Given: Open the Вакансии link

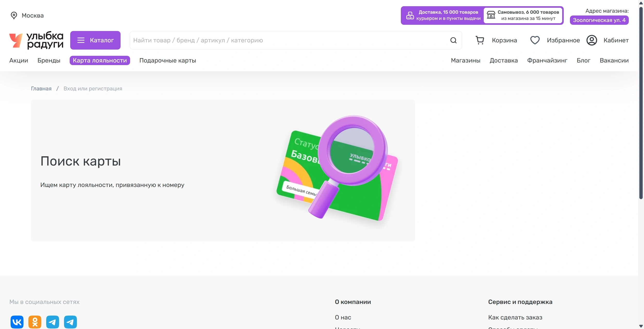Looking at the screenshot, I should (614, 60).
